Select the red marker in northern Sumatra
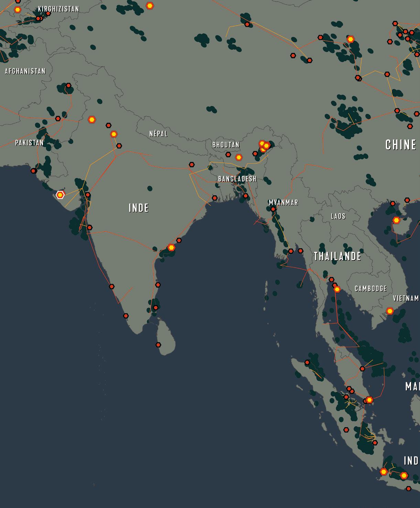 [307, 363]
